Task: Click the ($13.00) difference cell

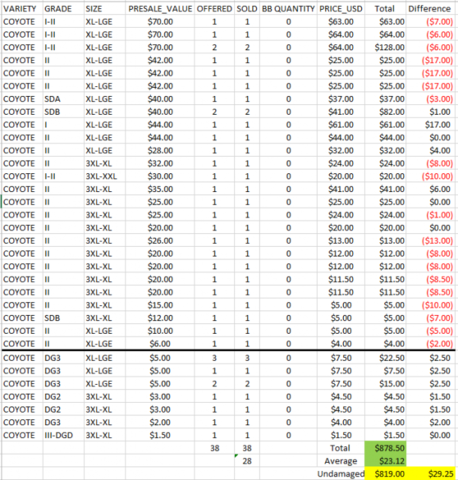Action: 430,241
